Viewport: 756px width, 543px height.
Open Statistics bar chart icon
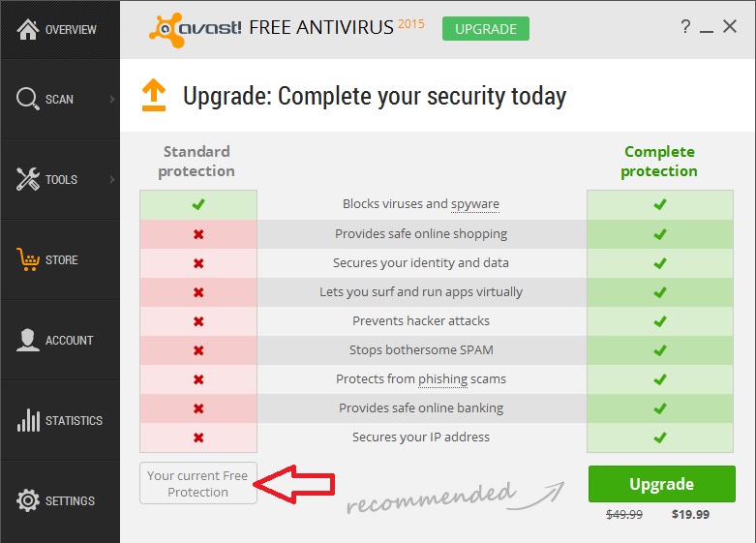[x=28, y=420]
